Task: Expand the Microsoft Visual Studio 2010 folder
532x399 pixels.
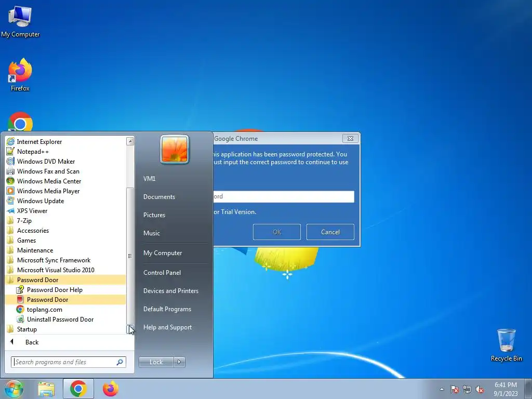Action: [65, 270]
